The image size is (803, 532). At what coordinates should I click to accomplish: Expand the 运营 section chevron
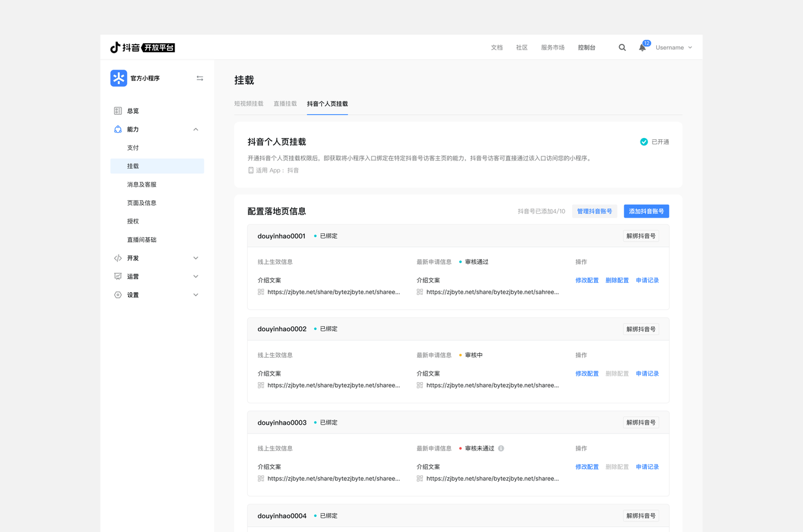click(196, 277)
